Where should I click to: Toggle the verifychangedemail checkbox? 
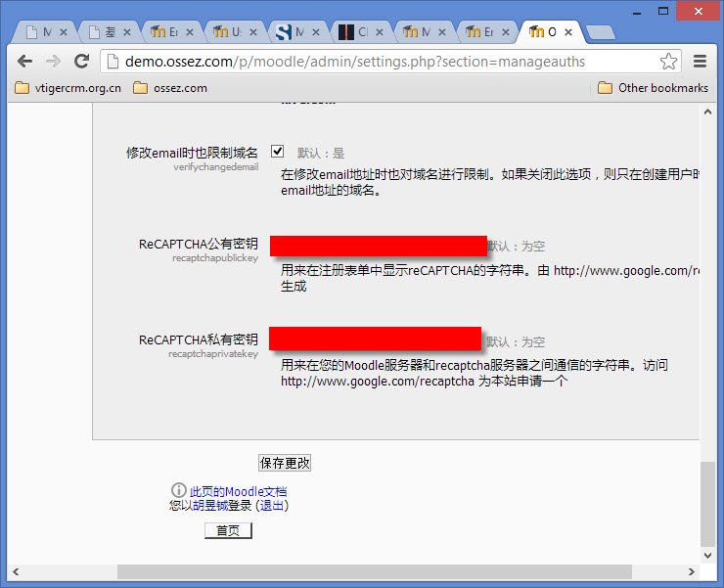[x=277, y=151]
